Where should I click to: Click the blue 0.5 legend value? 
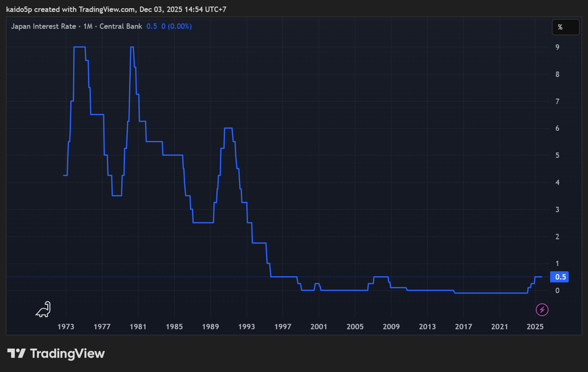(x=151, y=26)
